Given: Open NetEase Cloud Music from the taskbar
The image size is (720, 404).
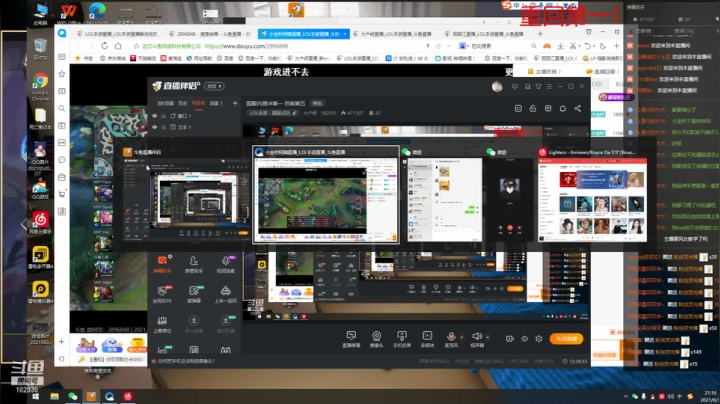Looking at the screenshot, I should tap(128, 396).
